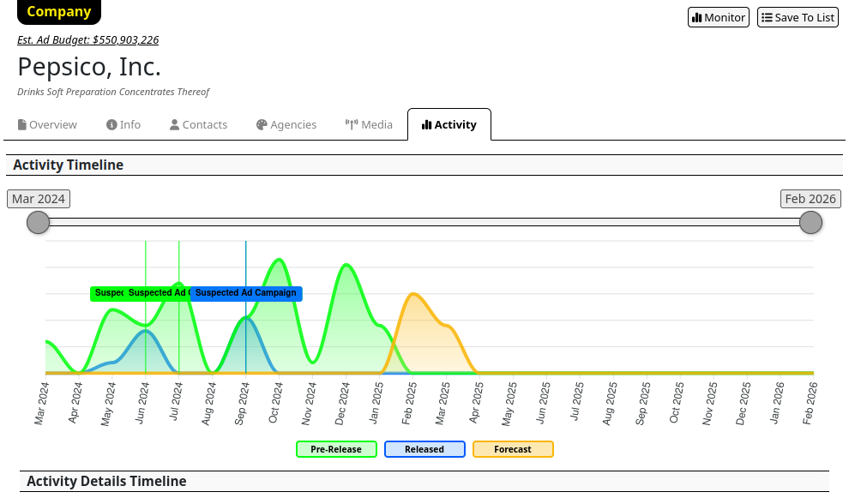The image size is (849, 504).
Task: Click the Jan 2026 axis label
Action: (777, 402)
